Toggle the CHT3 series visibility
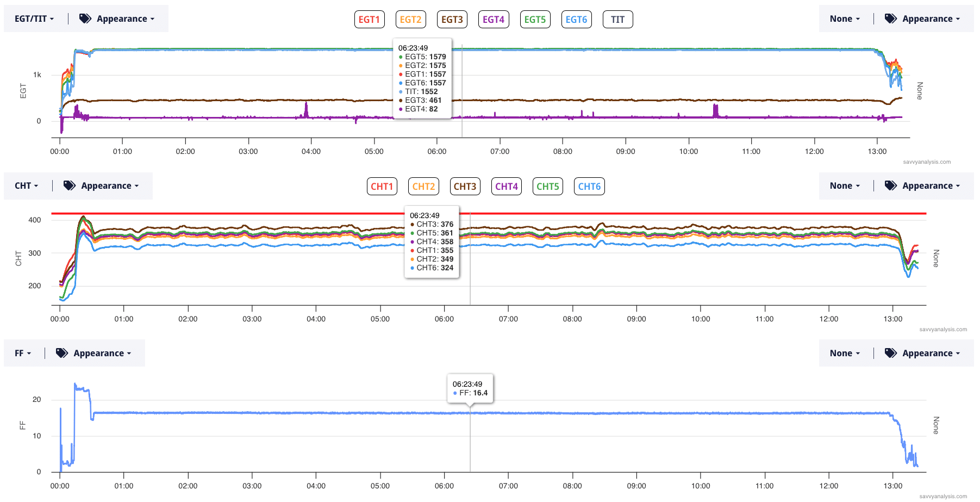 (465, 187)
